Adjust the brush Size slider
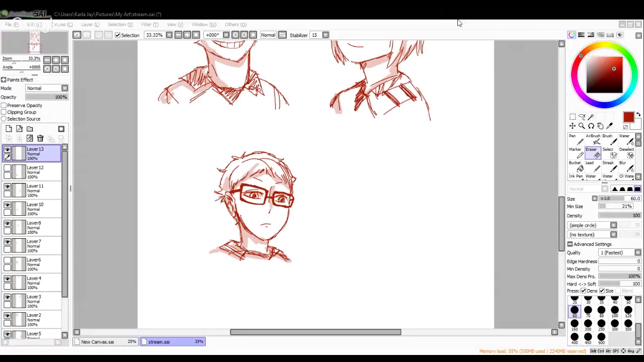 pyautogui.click(x=620, y=199)
